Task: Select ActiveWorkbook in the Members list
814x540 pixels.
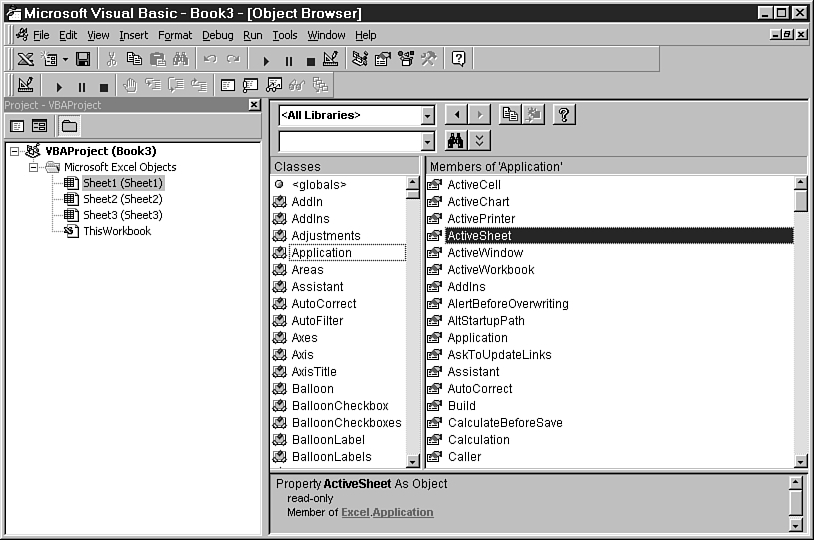Action: pos(490,270)
